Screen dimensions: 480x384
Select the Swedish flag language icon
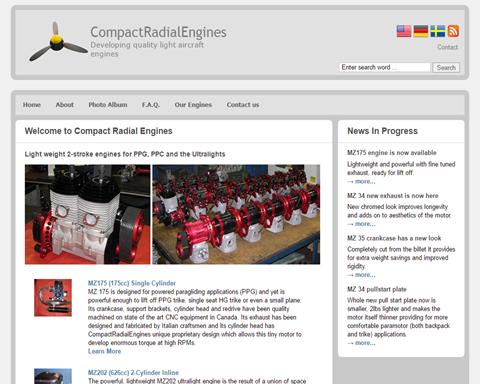click(438, 31)
